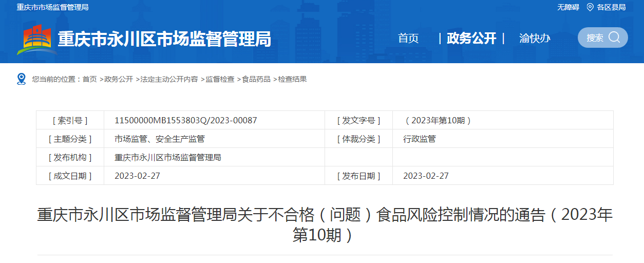
Task: Click the article headline about 不合格食品风险控制
Action: [x=325, y=224]
